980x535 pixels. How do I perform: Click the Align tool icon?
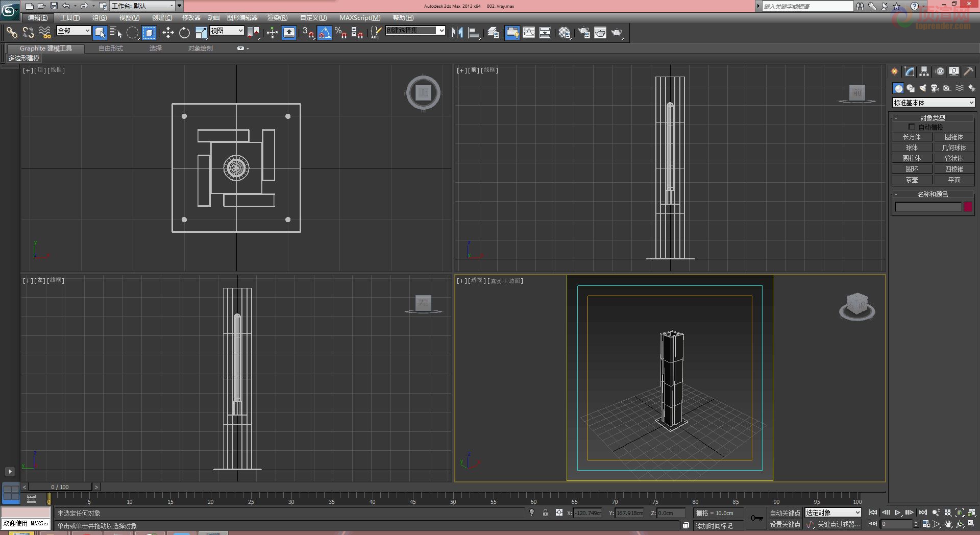474,33
